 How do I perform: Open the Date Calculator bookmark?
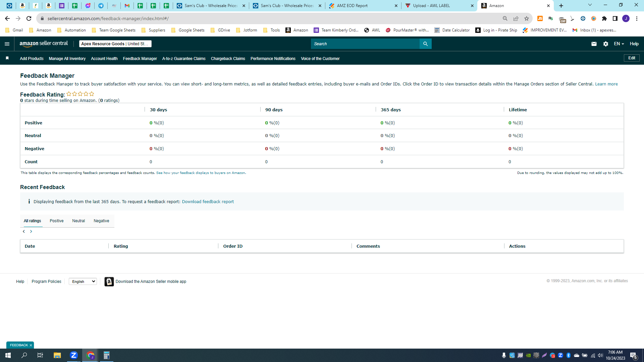pyautogui.click(x=452, y=30)
